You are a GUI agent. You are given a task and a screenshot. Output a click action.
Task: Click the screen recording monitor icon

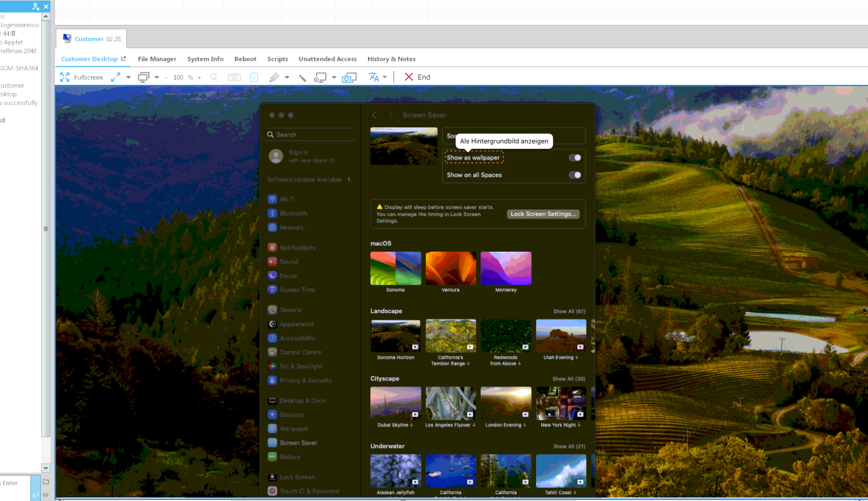[x=320, y=77]
